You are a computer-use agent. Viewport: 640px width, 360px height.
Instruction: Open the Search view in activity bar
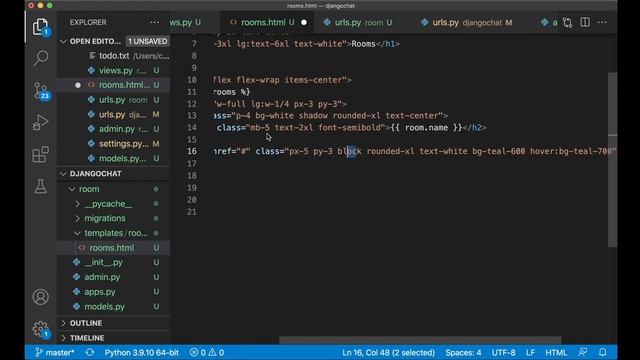click(x=40, y=58)
